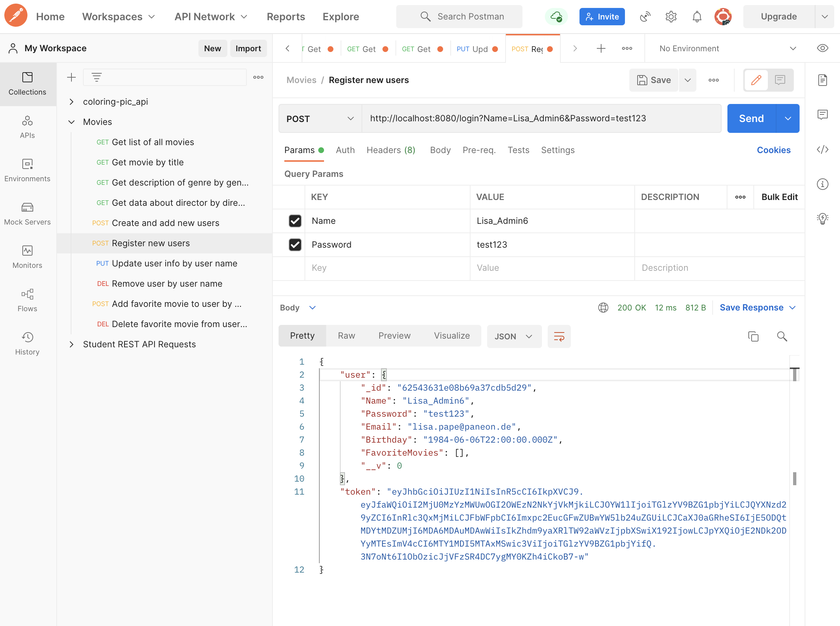The width and height of the screenshot is (840, 626).
Task: Open the Flows sidebar panel
Action: (27, 300)
